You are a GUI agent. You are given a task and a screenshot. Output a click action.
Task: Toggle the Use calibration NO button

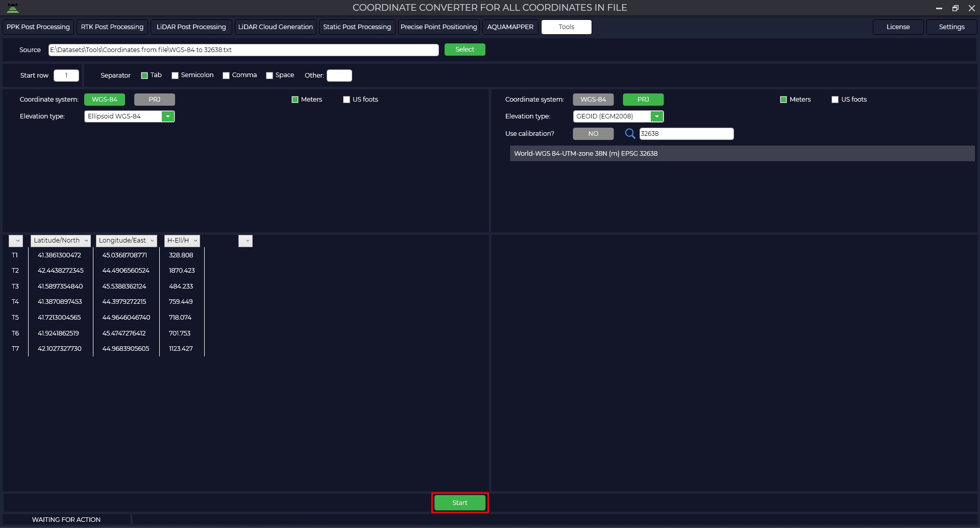pos(593,134)
